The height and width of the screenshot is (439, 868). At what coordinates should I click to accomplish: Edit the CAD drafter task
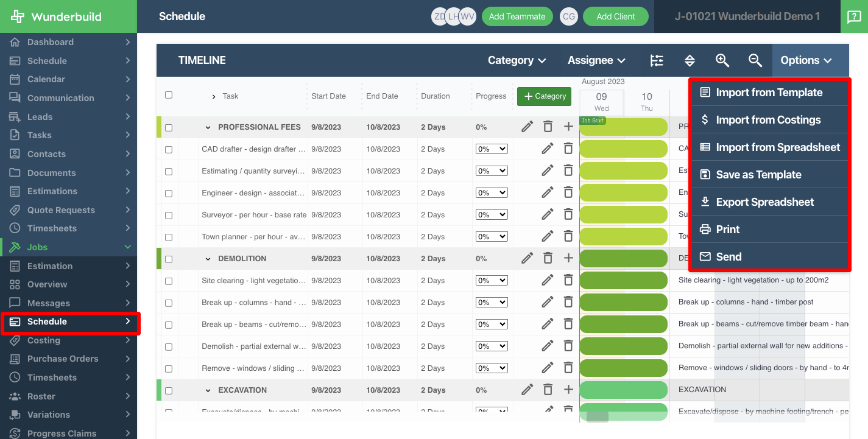tap(548, 149)
